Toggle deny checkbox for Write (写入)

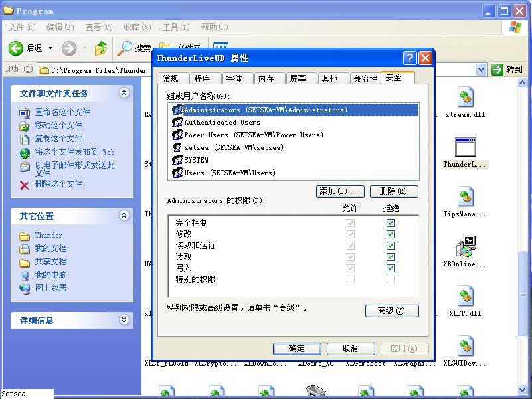(x=391, y=268)
